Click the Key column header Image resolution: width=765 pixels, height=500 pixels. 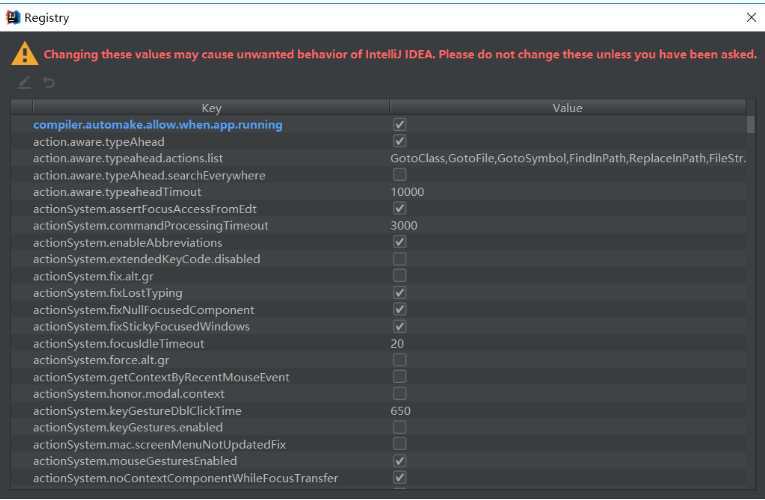tap(211, 108)
